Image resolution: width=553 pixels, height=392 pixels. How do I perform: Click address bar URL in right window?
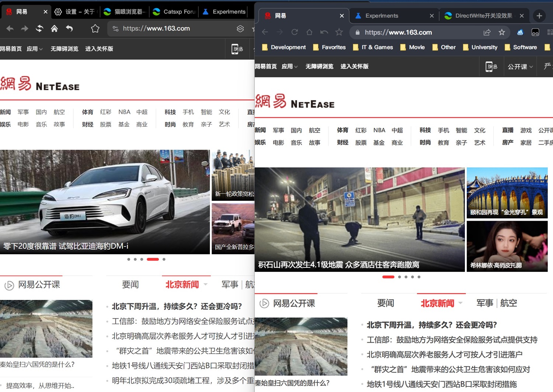(398, 32)
